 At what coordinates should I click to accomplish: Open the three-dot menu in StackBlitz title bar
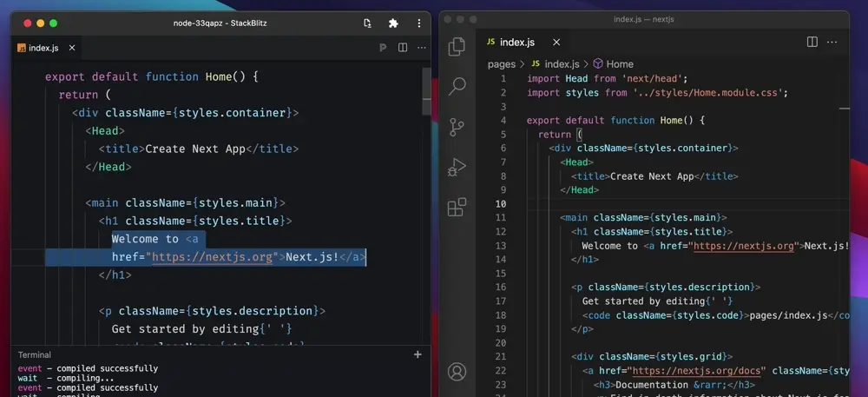tap(419, 23)
